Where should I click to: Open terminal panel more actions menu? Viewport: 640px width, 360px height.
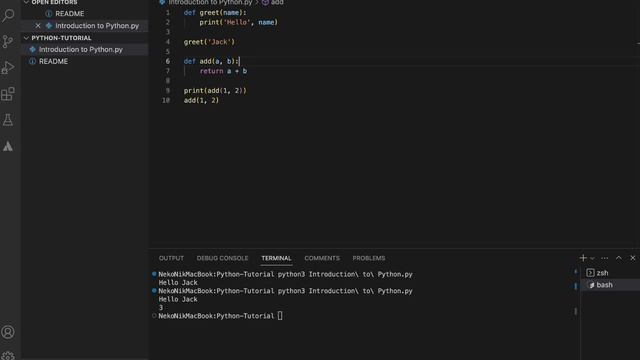pyautogui.click(x=604, y=258)
